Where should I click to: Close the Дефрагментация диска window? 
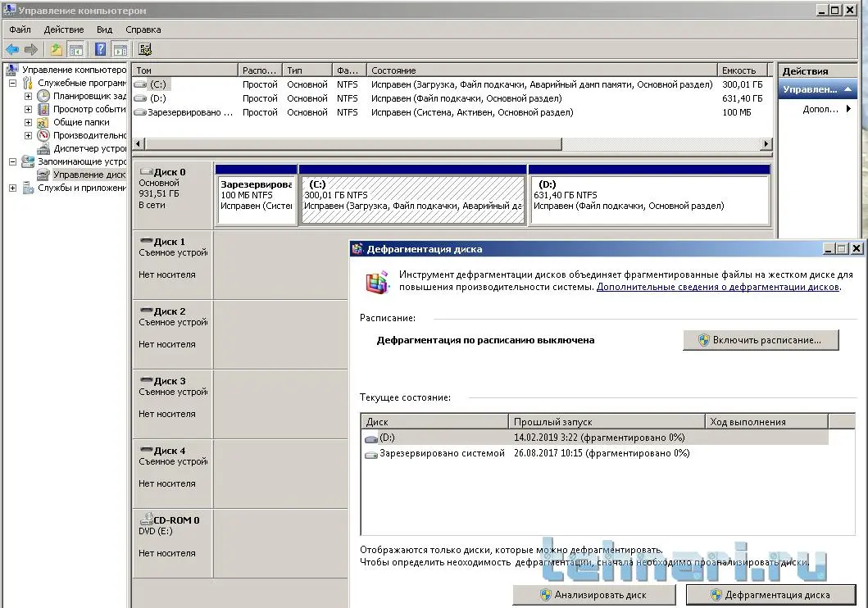(x=857, y=249)
